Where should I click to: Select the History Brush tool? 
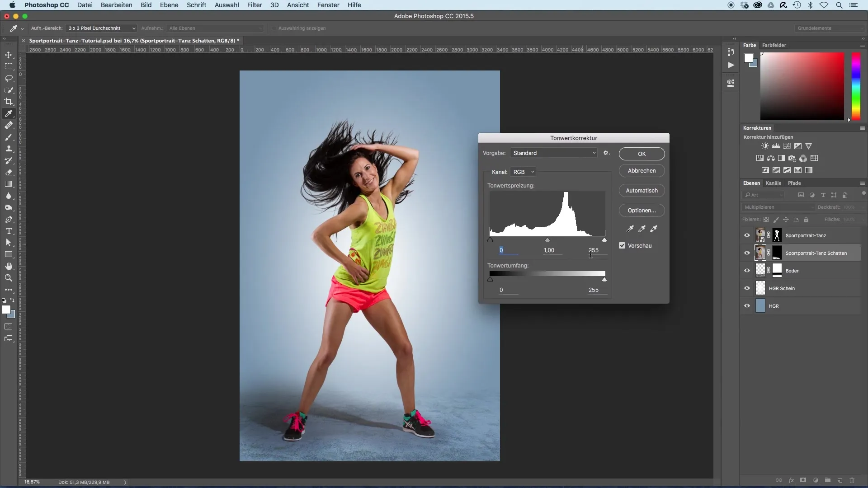tap(9, 160)
